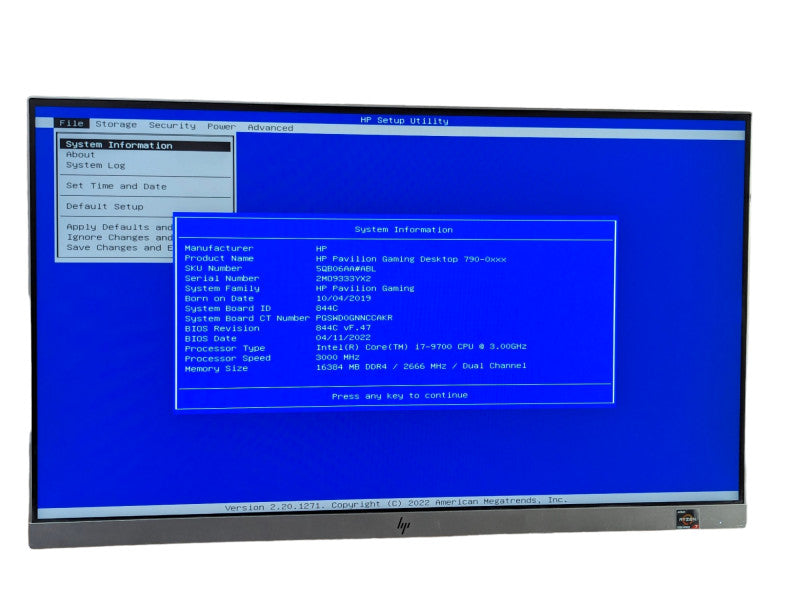The height and width of the screenshot is (602, 800).
Task: Click the SKU Number value 5QB06AA#ABL
Action: pyautogui.click(x=345, y=269)
